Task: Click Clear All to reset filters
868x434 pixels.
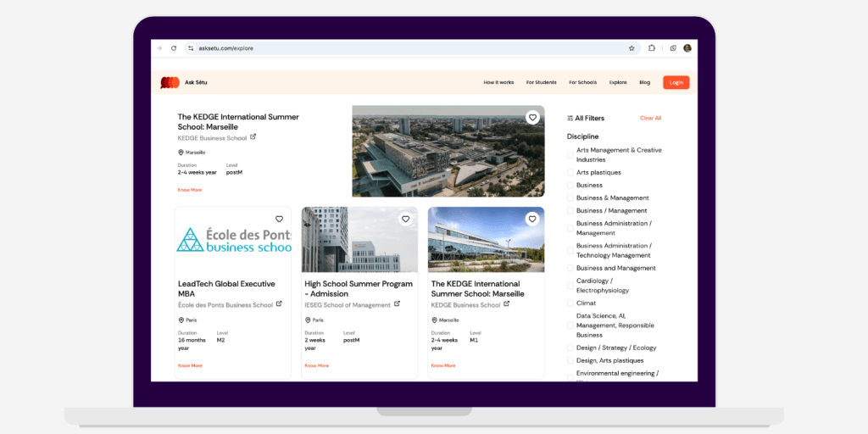Action: tap(650, 119)
